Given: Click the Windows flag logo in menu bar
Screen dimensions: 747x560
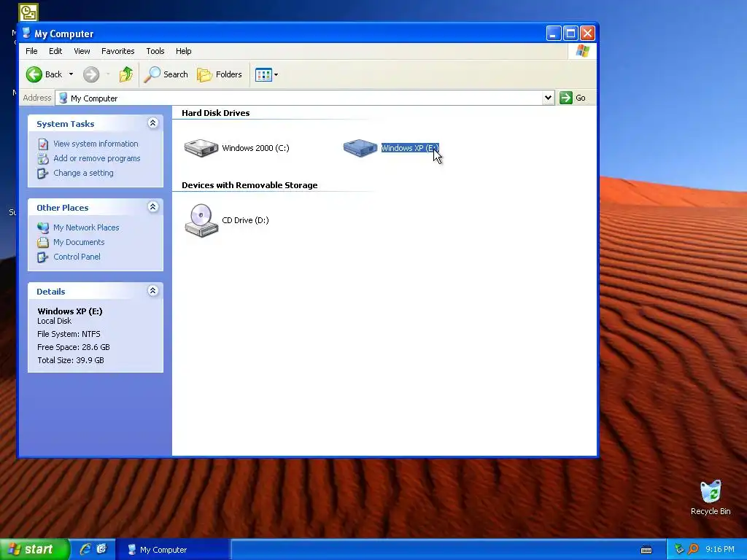Looking at the screenshot, I should pos(582,51).
